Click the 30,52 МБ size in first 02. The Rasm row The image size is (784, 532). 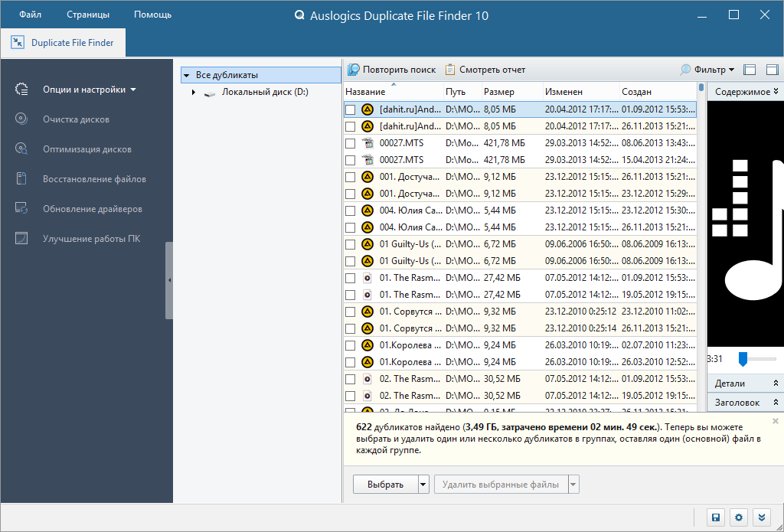[x=502, y=378]
